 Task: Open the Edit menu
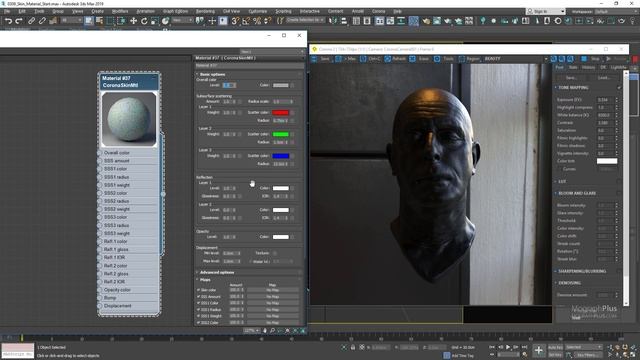click(x=22, y=11)
